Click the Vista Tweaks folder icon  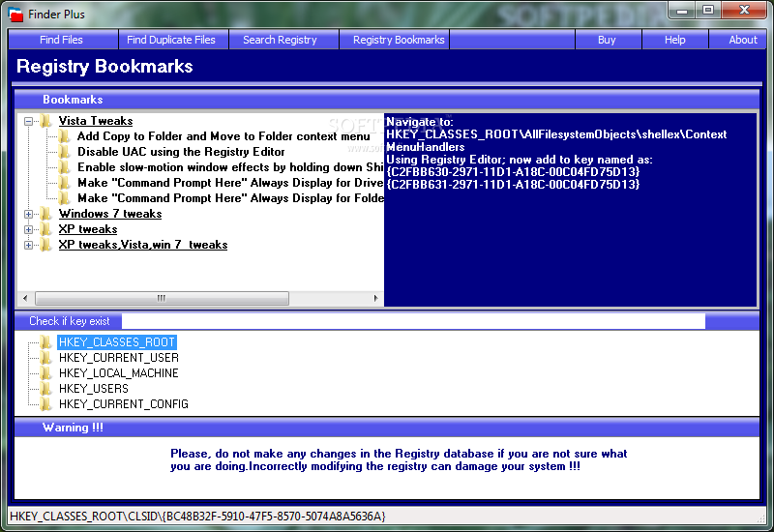click(45, 120)
